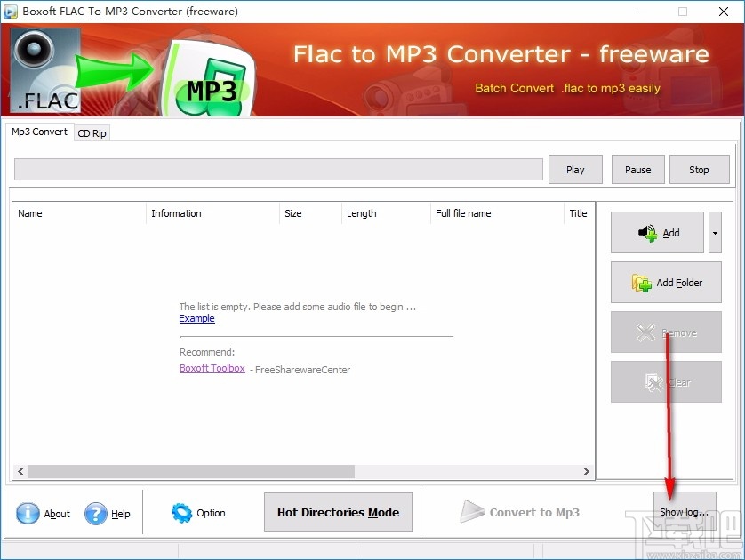Open the conversion log via Show log
This screenshot has width=745, height=560.
click(x=685, y=511)
